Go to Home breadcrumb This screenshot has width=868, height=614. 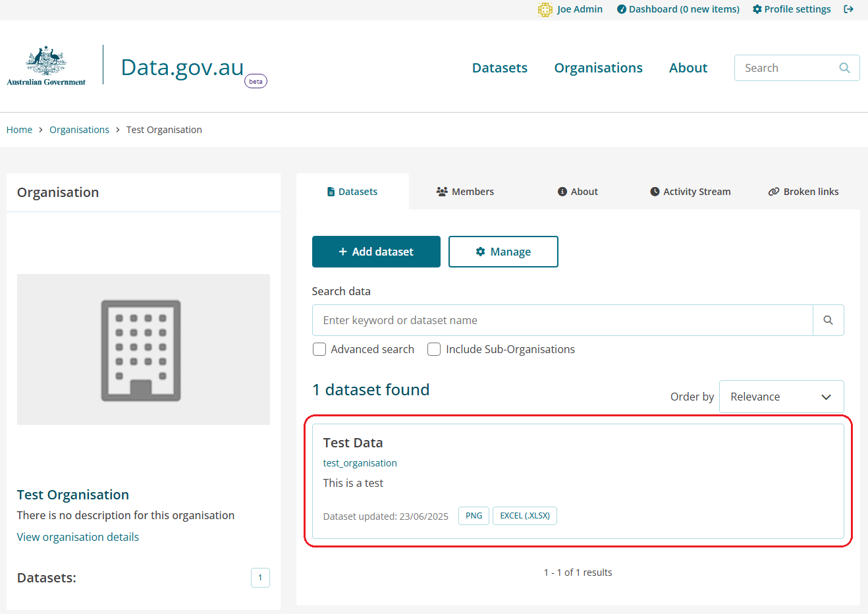pyautogui.click(x=19, y=130)
